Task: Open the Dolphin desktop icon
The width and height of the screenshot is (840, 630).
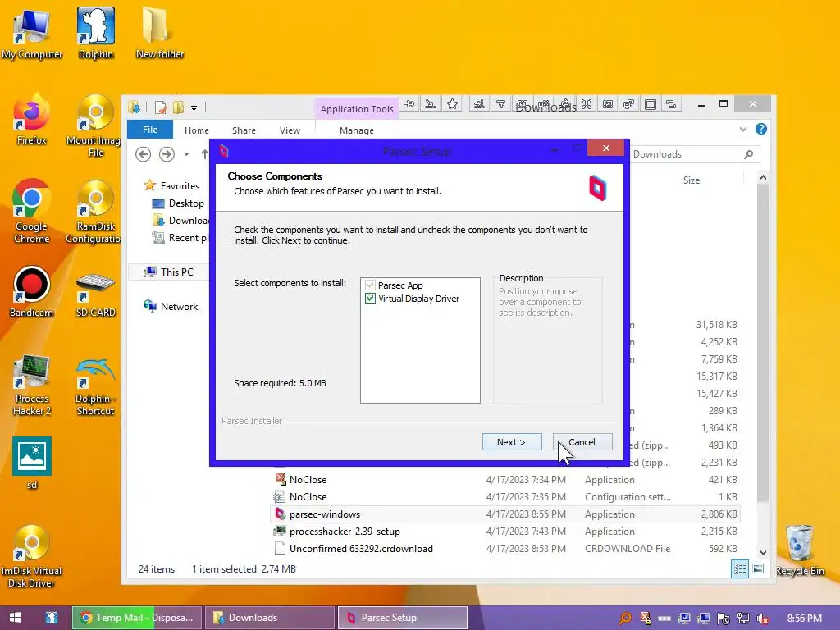Action: click(x=95, y=33)
